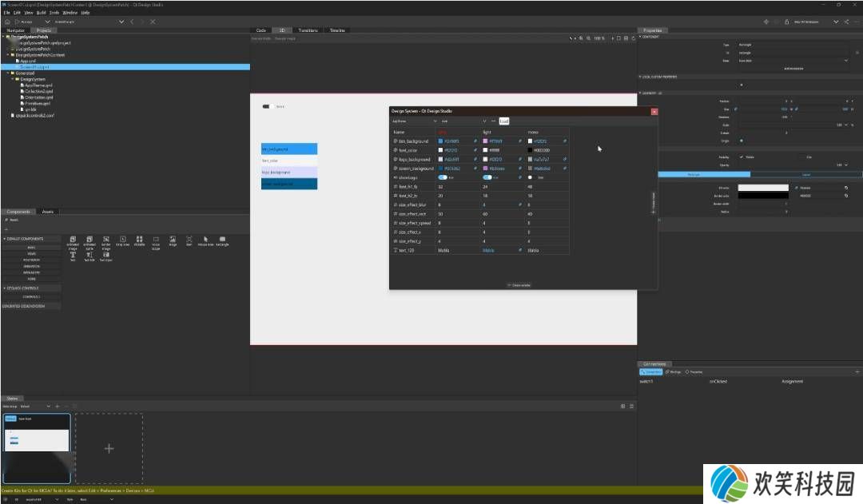Close the Design System dialog
This screenshot has width=863, height=504.
point(654,112)
